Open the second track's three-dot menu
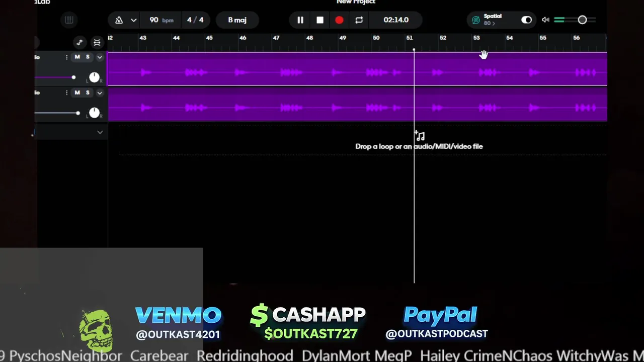Screen dimensions: 644x362 66,93
